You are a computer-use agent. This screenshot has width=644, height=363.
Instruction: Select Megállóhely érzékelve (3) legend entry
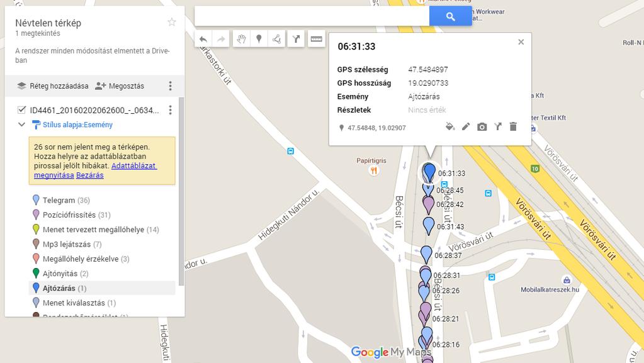(x=102, y=259)
